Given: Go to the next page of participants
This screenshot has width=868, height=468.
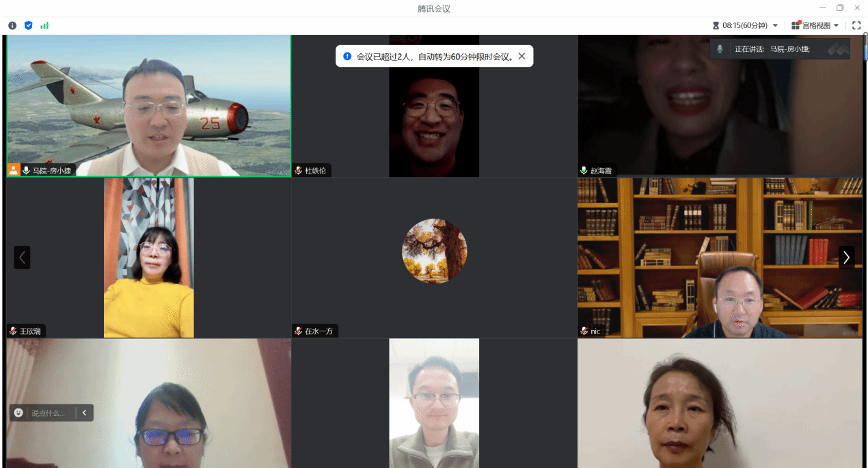Looking at the screenshot, I should pos(846,258).
